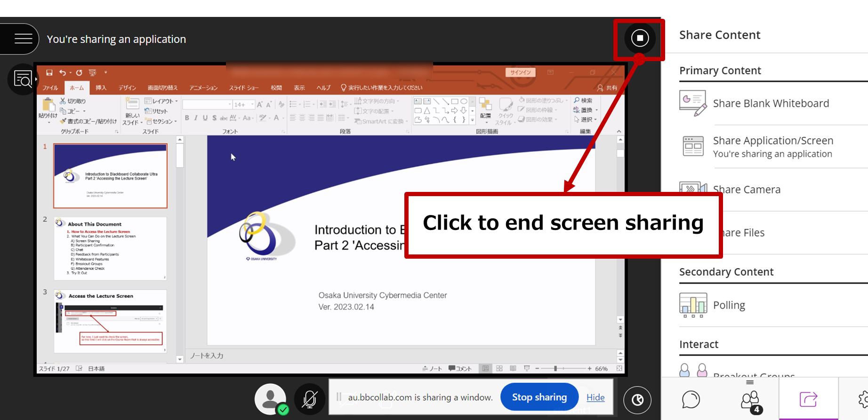Viewport: 868px width, 420px height.
Task: Open the Design (デザイン) tab
Action: [x=127, y=87]
